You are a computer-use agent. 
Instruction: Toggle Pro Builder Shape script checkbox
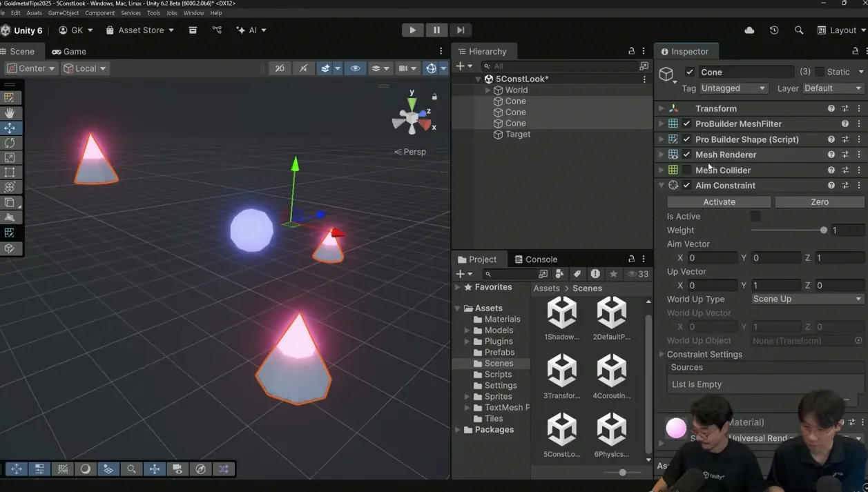click(x=686, y=139)
